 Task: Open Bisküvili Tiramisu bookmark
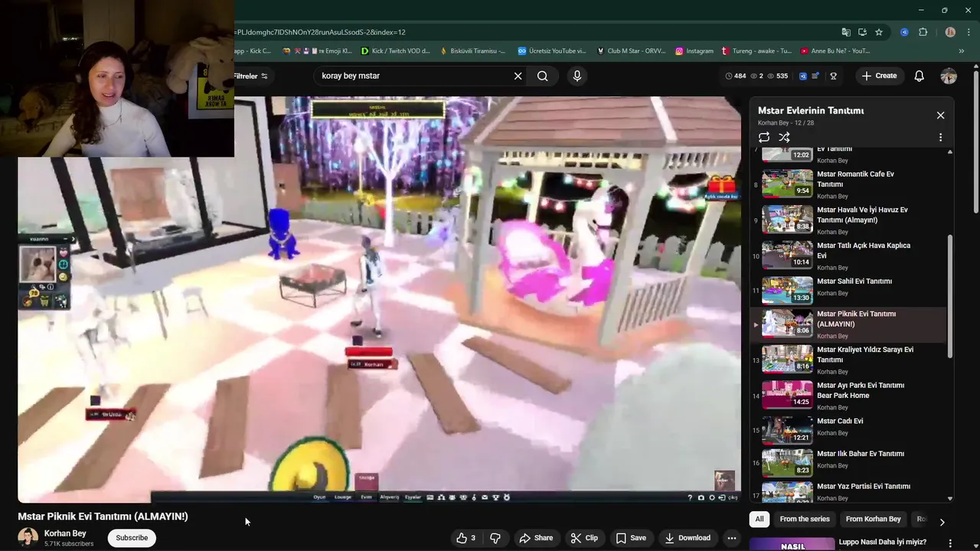pos(472,51)
